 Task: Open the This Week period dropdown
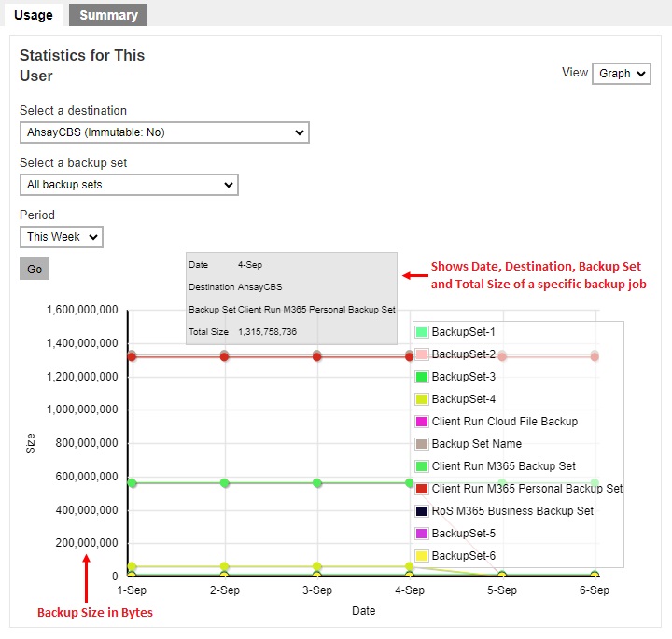tap(62, 237)
